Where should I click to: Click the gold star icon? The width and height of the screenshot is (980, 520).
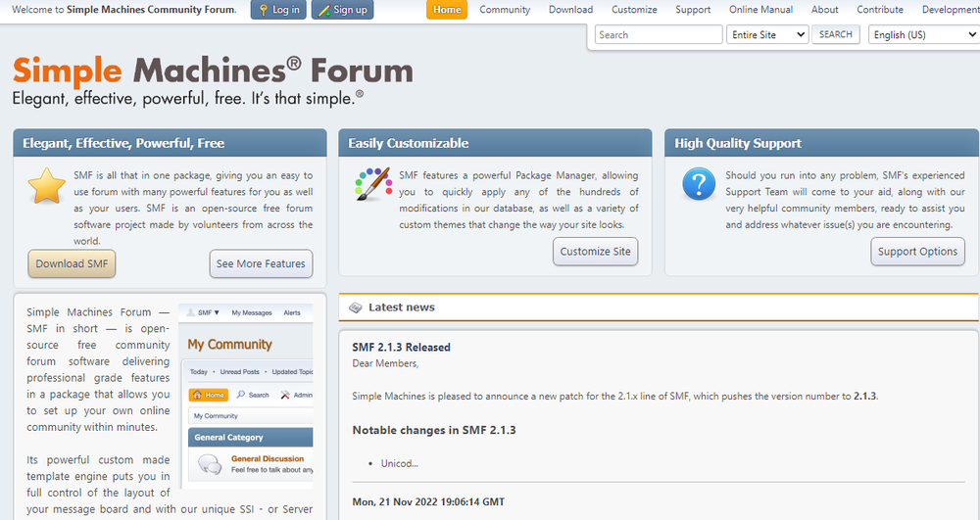coord(46,186)
